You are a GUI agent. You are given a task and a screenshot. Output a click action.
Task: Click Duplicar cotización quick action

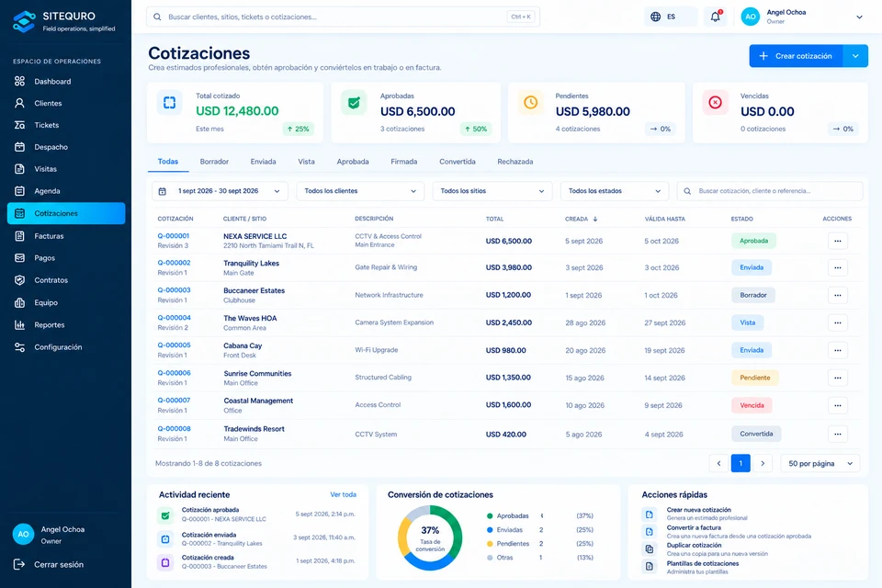(x=705, y=548)
